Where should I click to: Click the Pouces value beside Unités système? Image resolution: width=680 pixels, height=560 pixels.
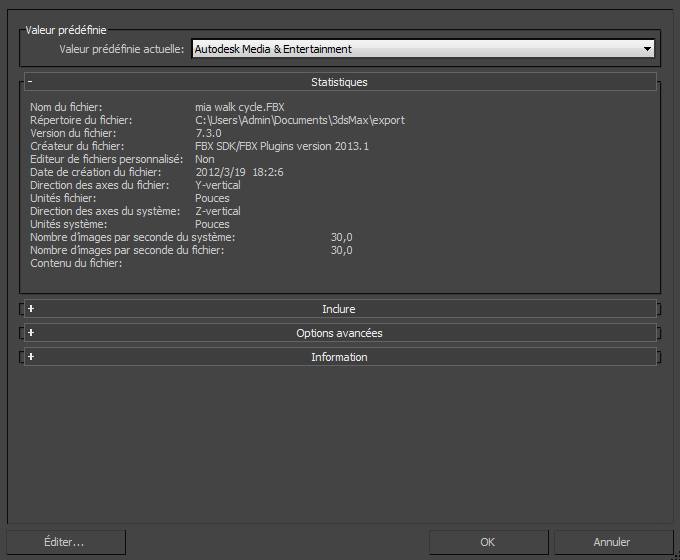[212, 224]
